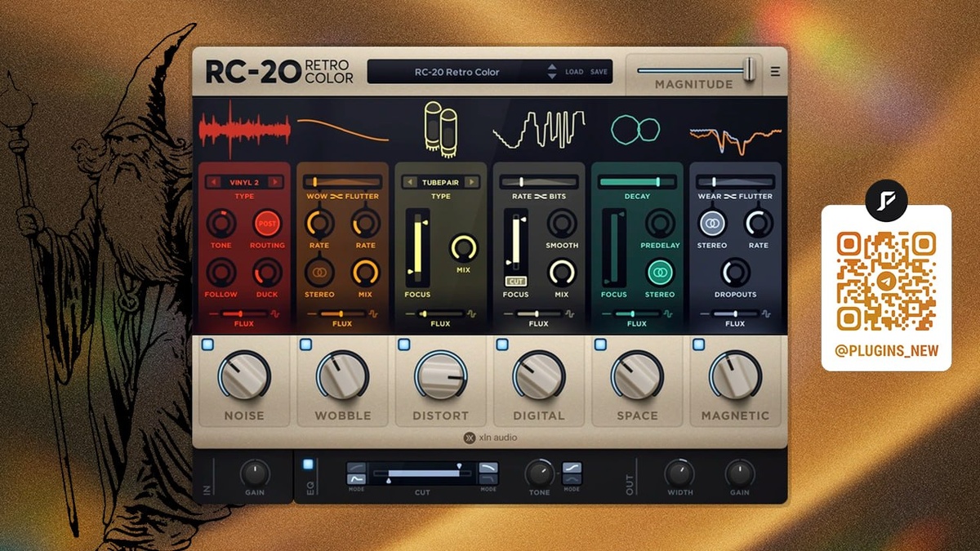Click the LOAD preset button
Viewport: 980px width, 551px height.
(x=574, y=72)
